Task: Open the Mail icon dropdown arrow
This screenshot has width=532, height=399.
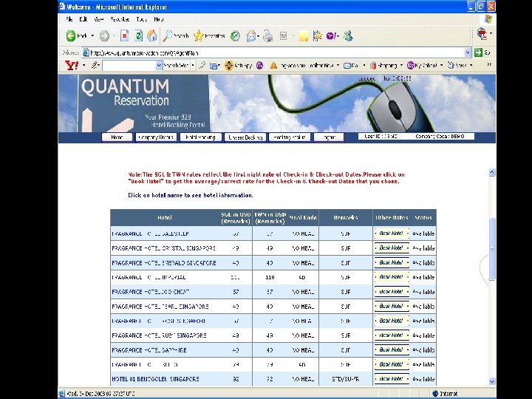Action: click(258, 36)
